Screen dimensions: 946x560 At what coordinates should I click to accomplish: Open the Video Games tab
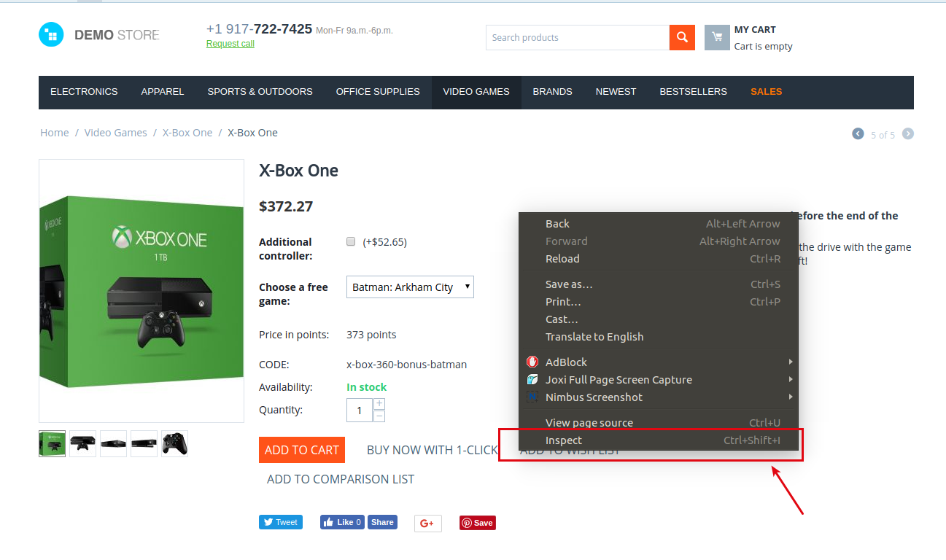pyautogui.click(x=476, y=92)
